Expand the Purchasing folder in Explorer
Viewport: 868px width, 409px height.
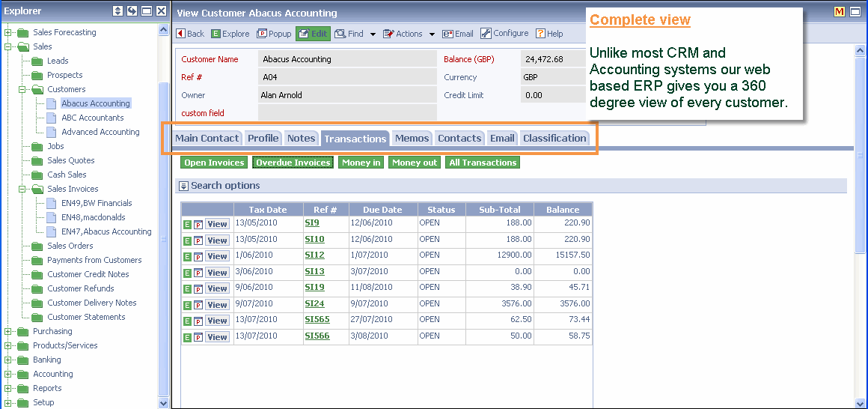point(8,331)
